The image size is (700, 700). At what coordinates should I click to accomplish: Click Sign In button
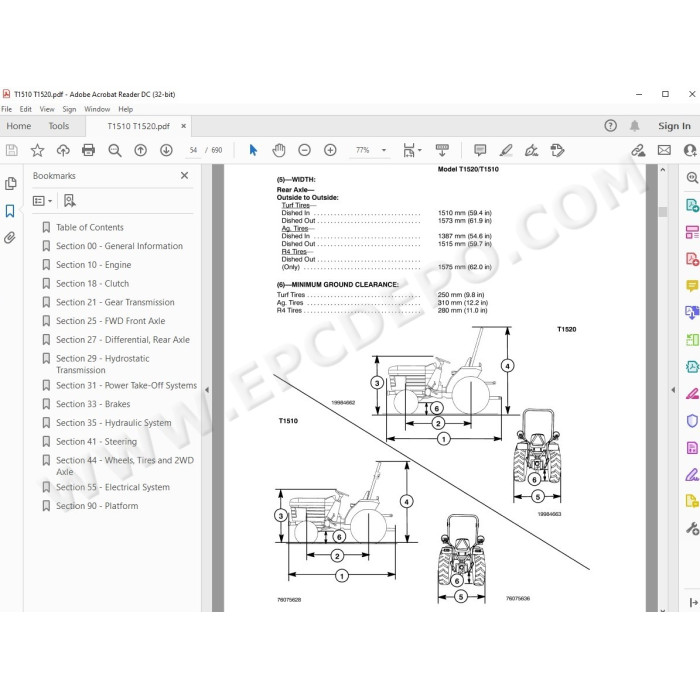coord(674,126)
